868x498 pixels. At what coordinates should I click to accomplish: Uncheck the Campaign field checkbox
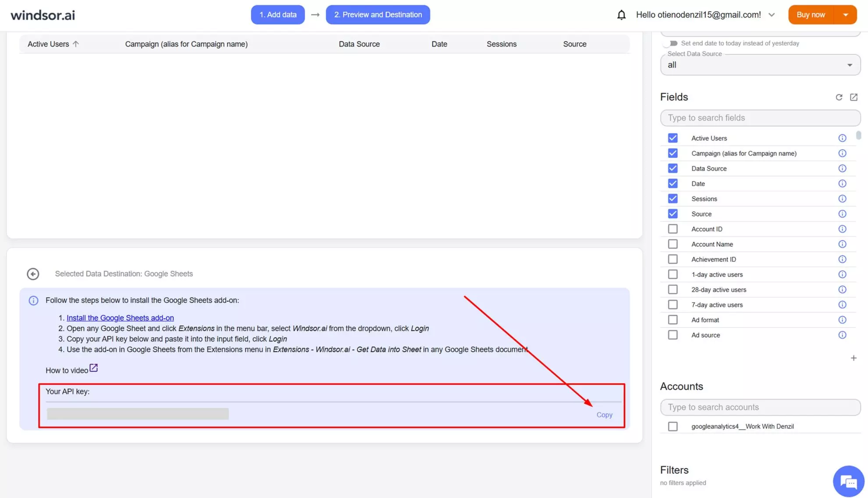pyautogui.click(x=672, y=153)
